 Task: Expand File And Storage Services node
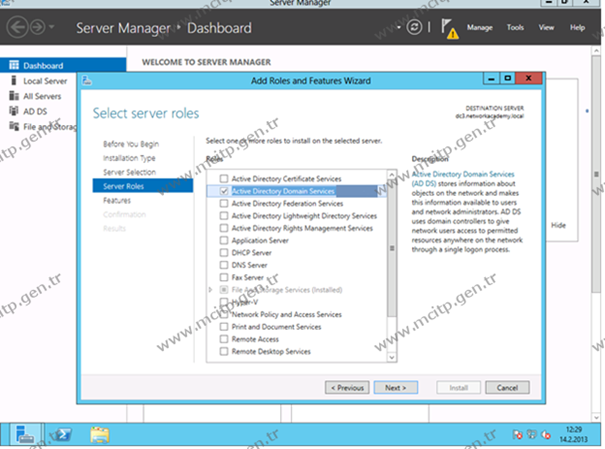(x=211, y=290)
